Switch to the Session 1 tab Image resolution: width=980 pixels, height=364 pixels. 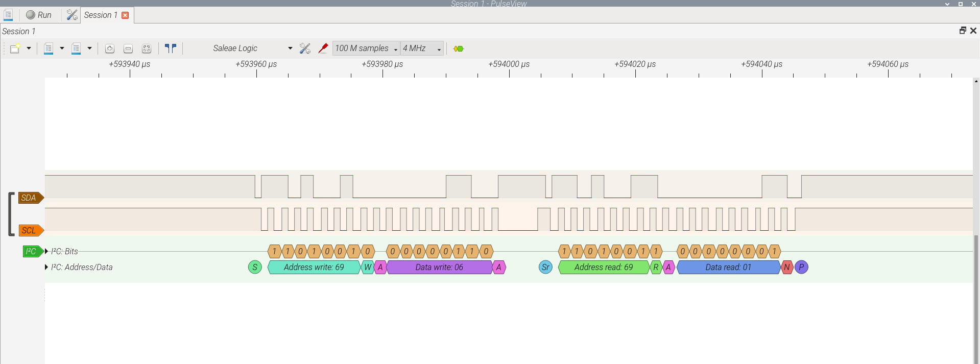coord(101,15)
